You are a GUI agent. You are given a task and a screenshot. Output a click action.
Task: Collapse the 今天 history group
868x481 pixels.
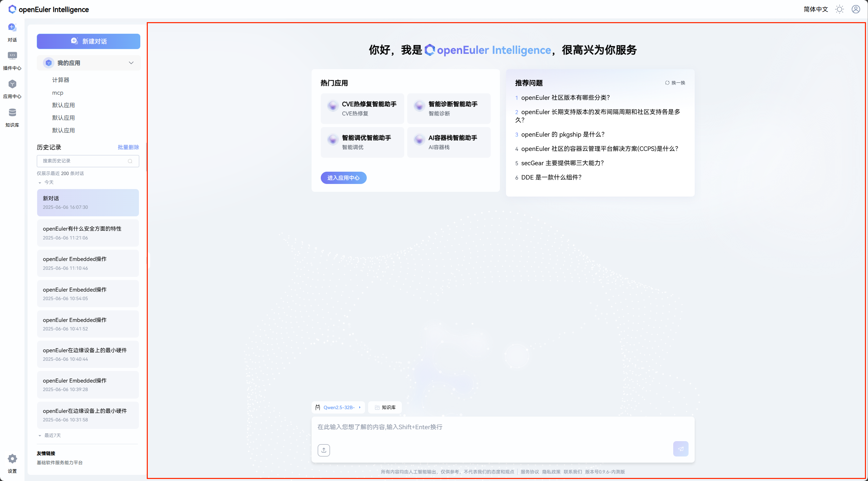coord(40,183)
